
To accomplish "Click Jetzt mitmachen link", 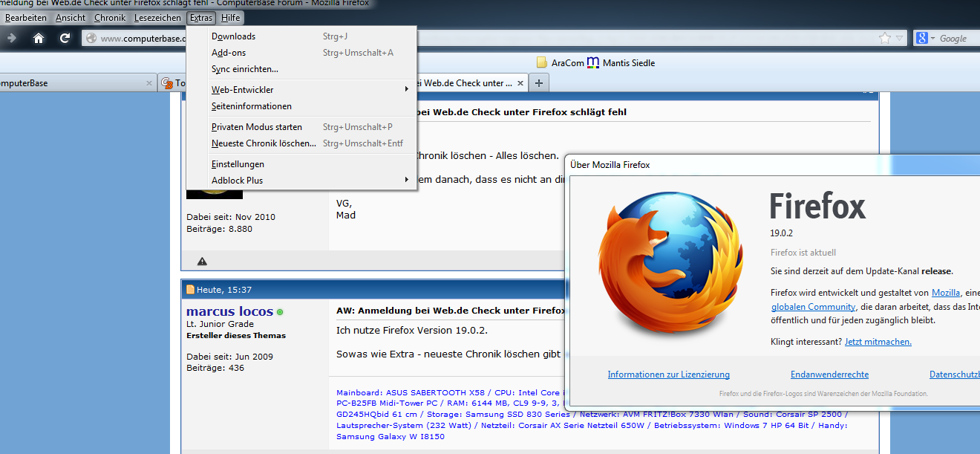I will (x=878, y=342).
